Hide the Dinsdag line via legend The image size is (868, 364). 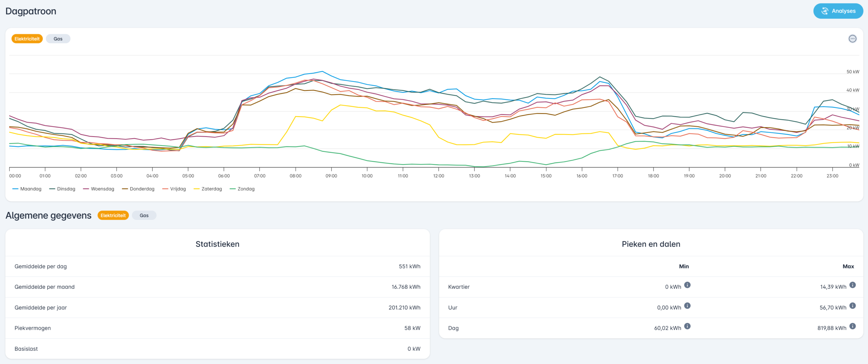pyautogui.click(x=62, y=189)
